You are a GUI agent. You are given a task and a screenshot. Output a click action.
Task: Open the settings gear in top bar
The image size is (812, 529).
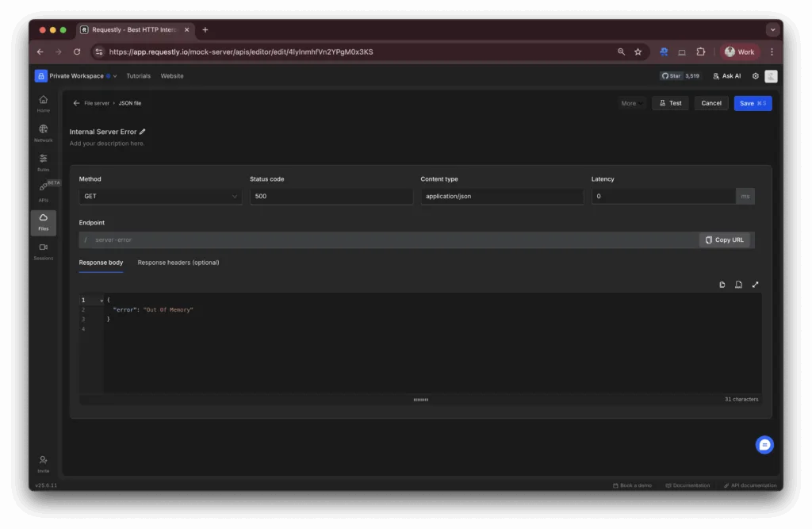(x=756, y=76)
